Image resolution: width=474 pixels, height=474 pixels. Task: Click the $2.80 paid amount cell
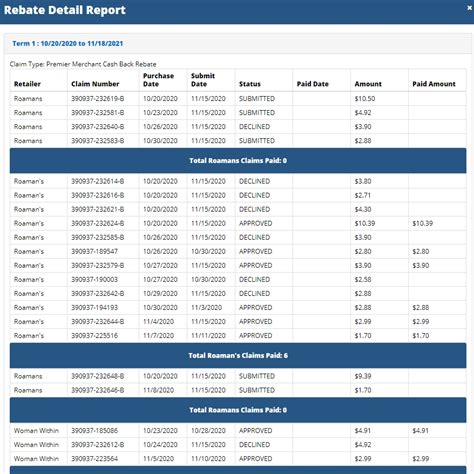point(421,251)
